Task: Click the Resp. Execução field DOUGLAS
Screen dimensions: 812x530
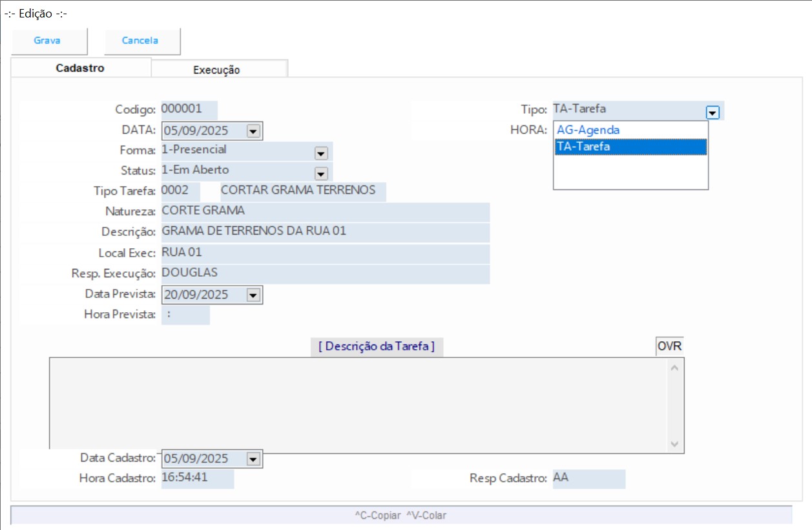Action: tap(324, 273)
